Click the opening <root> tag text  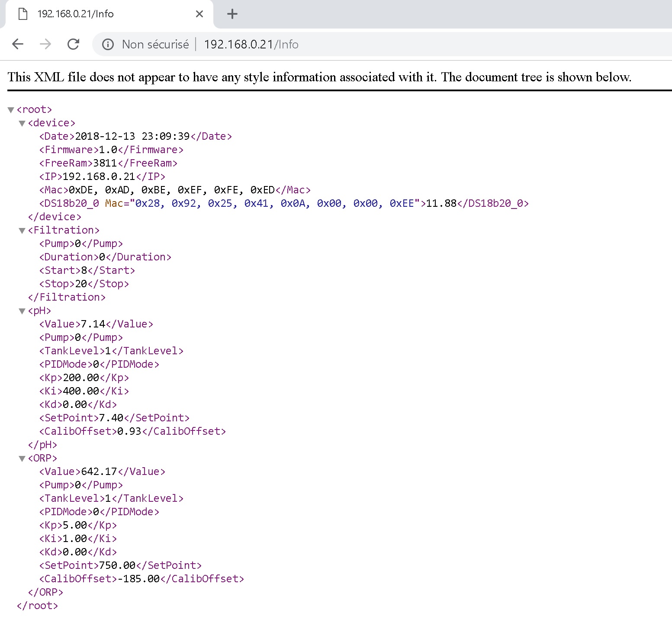pyautogui.click(x=34, y=109)
